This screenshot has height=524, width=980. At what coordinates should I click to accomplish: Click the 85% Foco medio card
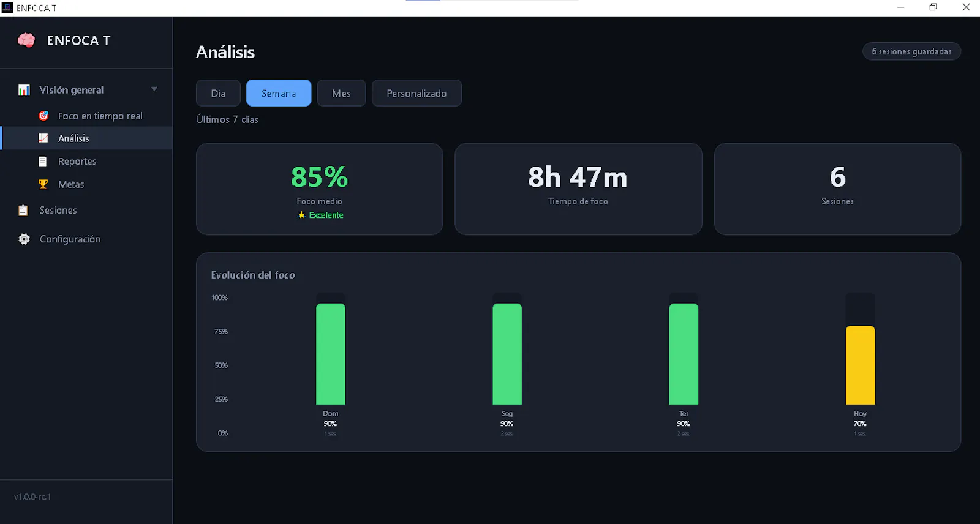tap(319, 189)
